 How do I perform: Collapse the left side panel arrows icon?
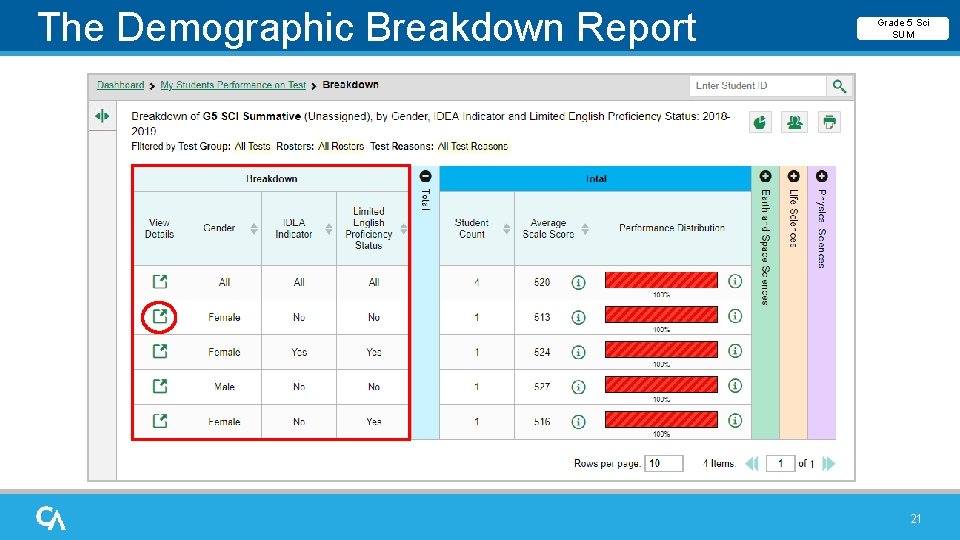pos(102,116)
